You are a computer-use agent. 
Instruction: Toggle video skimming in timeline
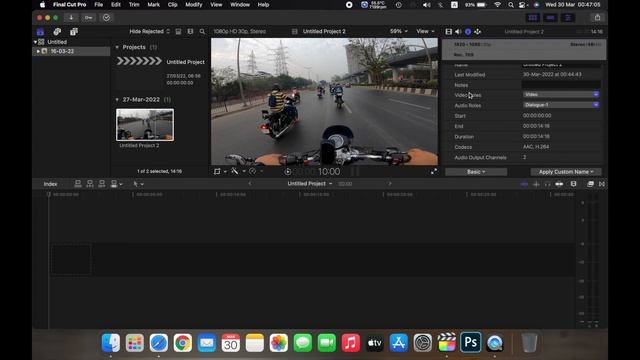pos(524,184)
